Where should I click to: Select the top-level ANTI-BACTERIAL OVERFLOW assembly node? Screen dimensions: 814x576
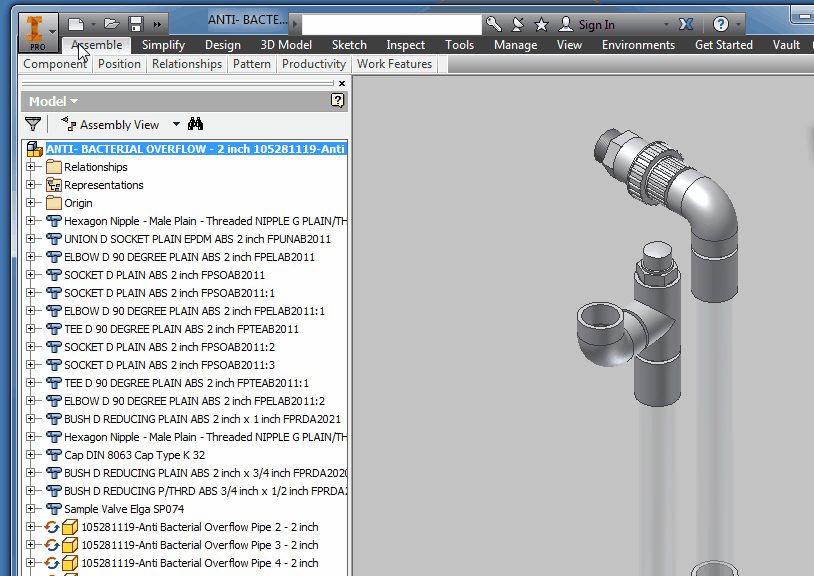click(x=180, y=148)
